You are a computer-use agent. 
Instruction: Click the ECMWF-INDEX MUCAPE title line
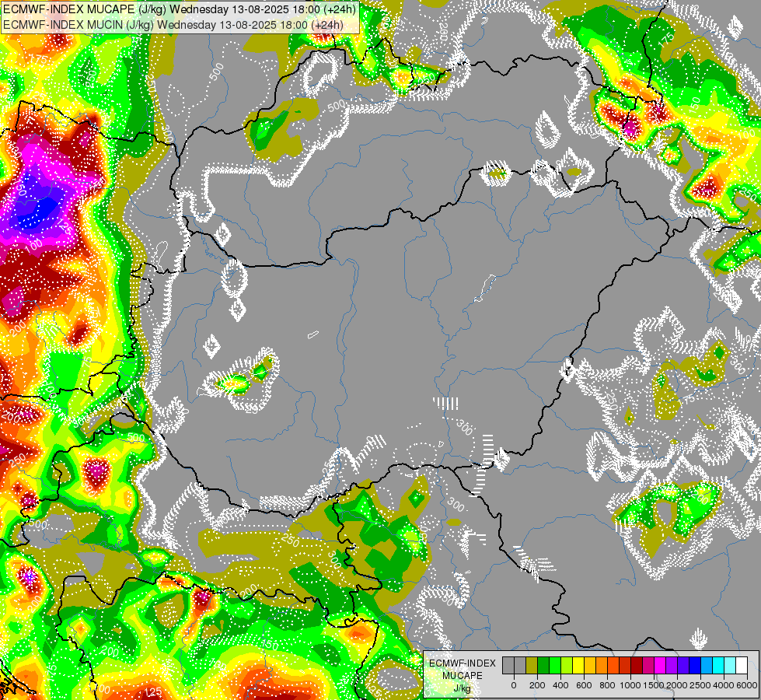[x=180, y=9]
